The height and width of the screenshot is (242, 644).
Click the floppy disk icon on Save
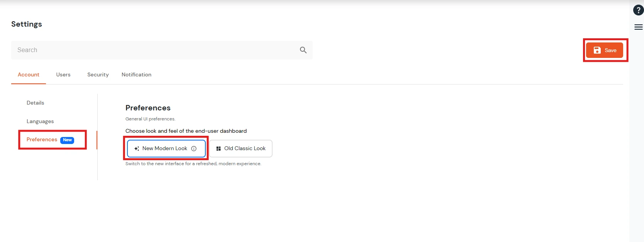(x=597, y=50)
